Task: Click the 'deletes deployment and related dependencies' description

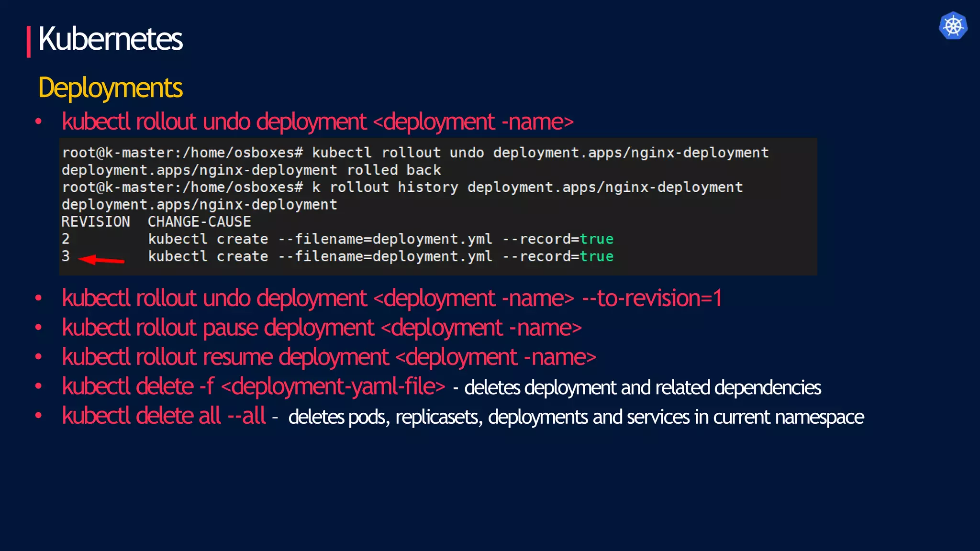Action: tap(642, 388)
